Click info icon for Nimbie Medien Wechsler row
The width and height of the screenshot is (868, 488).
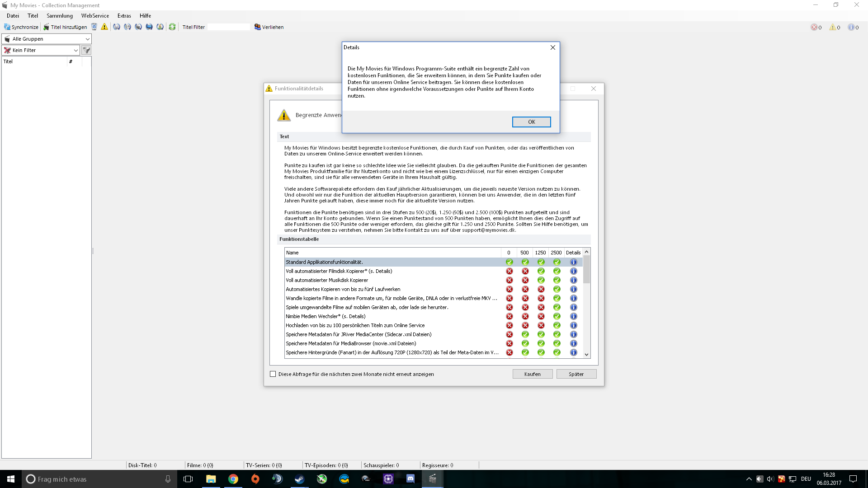point(573,316)
